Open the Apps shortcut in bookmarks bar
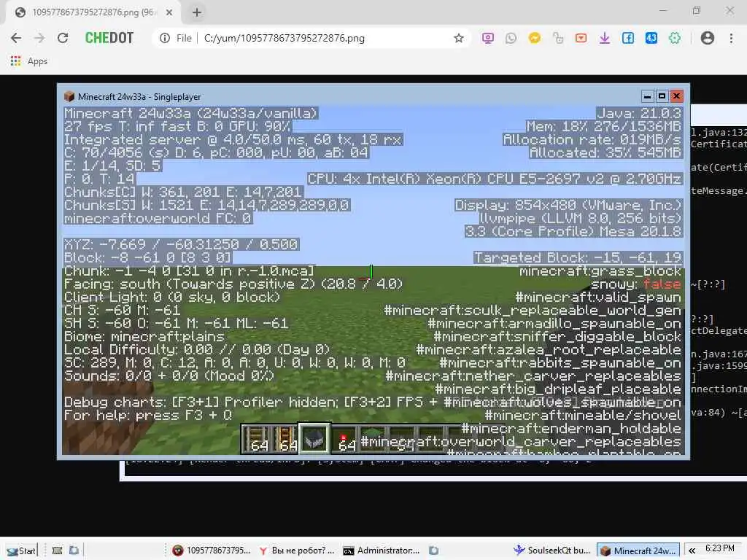Image resolution: width=747 pixels, height=560 pixels. pos(29,61)
